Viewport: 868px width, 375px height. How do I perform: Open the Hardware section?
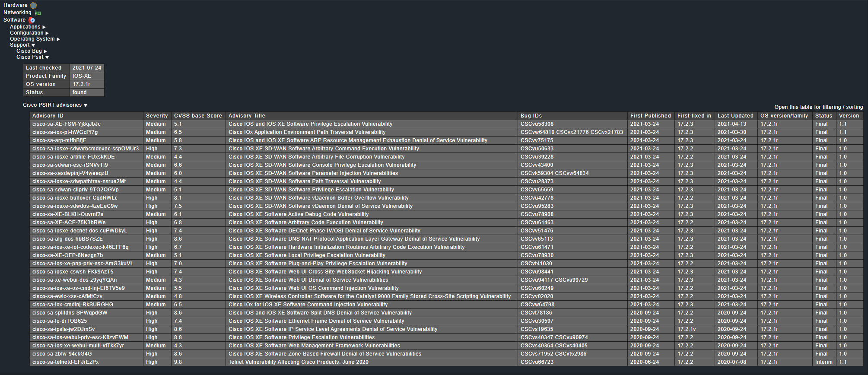tap(16, 5)
